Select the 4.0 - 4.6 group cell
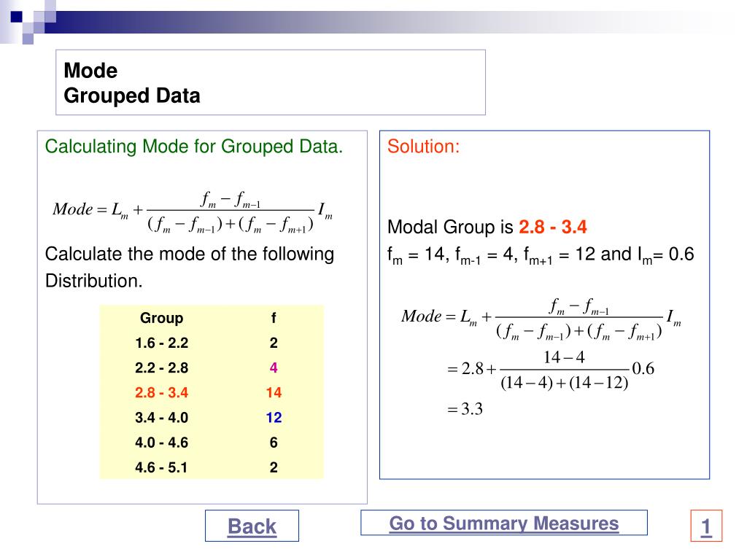 [161, 443]
